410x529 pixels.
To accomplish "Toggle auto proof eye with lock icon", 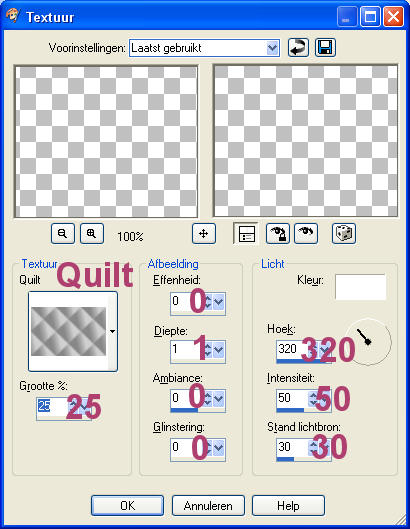I will coord(278,233).
